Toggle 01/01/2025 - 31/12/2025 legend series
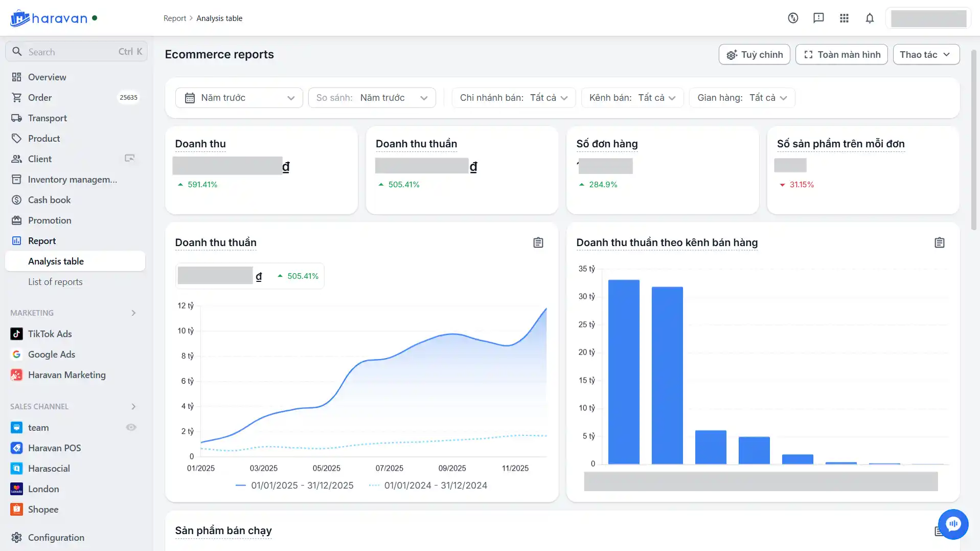 pyautogui.click(x=294, y=485)
